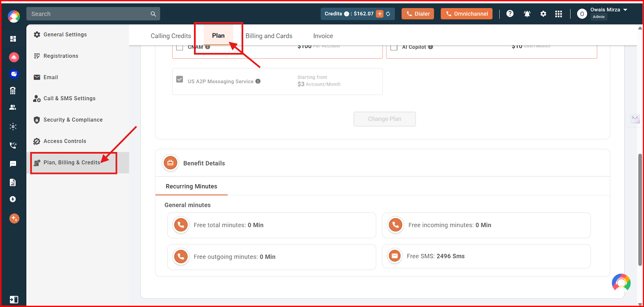The height and width of the screenshot is (307, 644).
Task: Switch to the Plan tab
Action: (x=218, y=35)
